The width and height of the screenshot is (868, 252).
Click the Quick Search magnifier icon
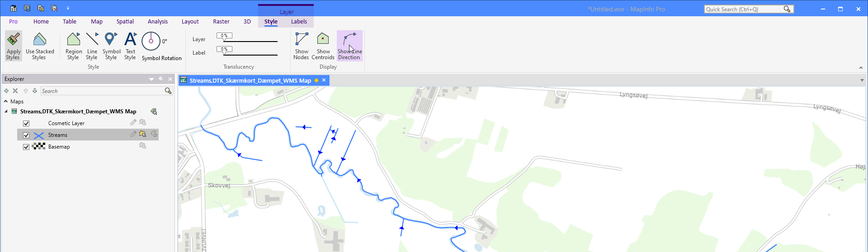pos(787,9)
